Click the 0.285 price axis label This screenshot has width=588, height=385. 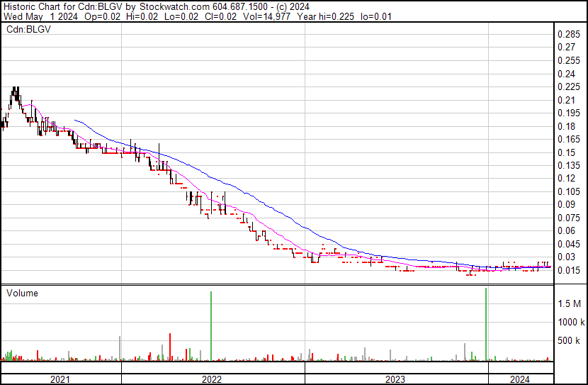point(569,35)
